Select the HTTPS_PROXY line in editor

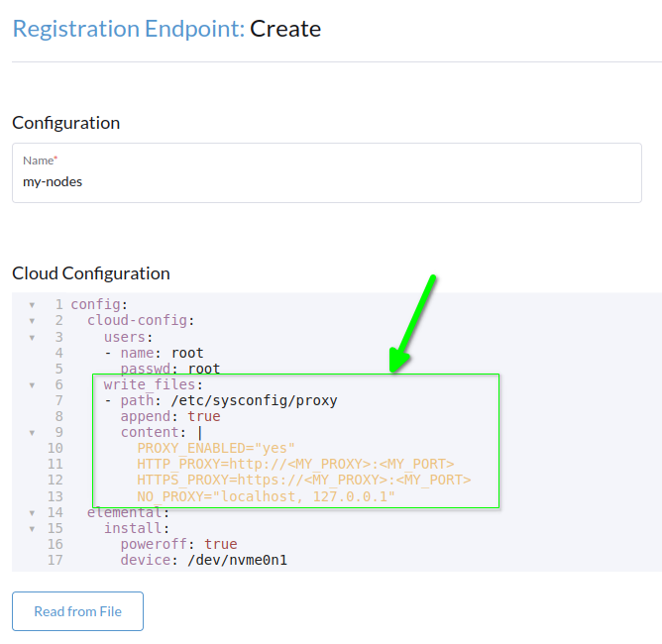click(x=303, y=481)
